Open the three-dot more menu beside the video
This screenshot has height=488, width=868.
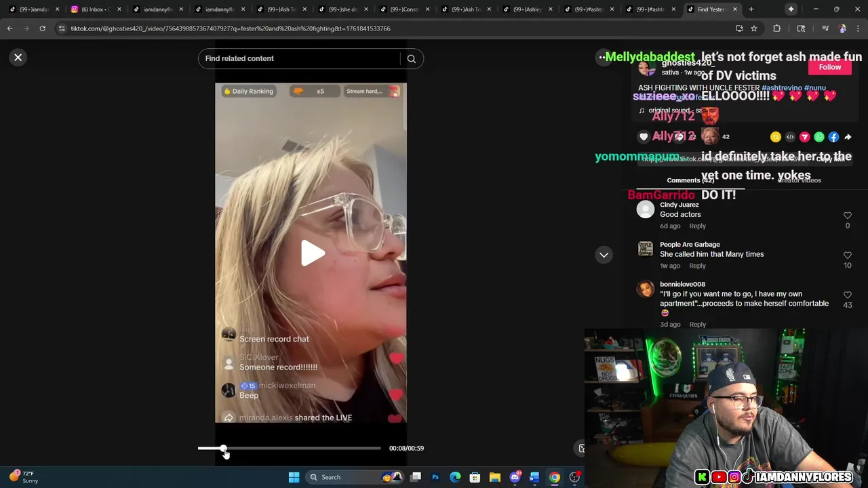(601, 58)
